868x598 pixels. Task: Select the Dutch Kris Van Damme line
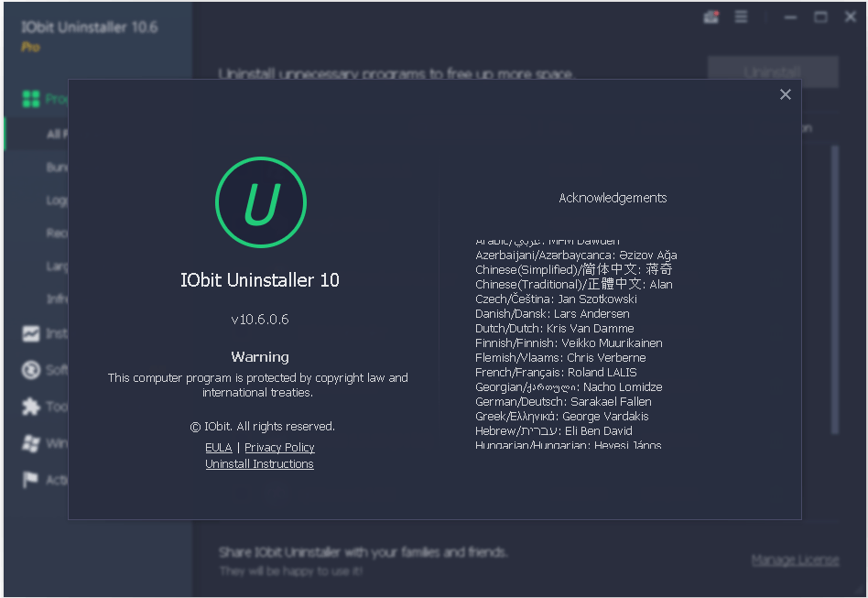pyautogui.click(x=555, y=329)
